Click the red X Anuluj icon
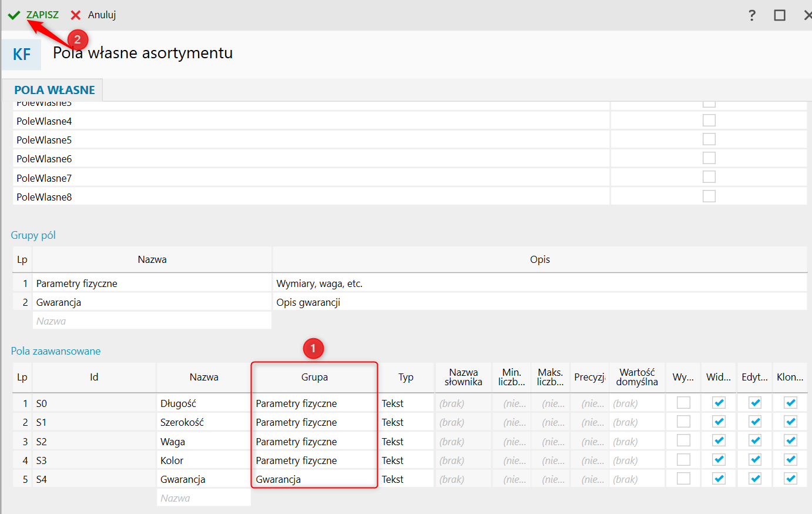Image resolution: width=812 pixels, height=514 pixels. 76,15
